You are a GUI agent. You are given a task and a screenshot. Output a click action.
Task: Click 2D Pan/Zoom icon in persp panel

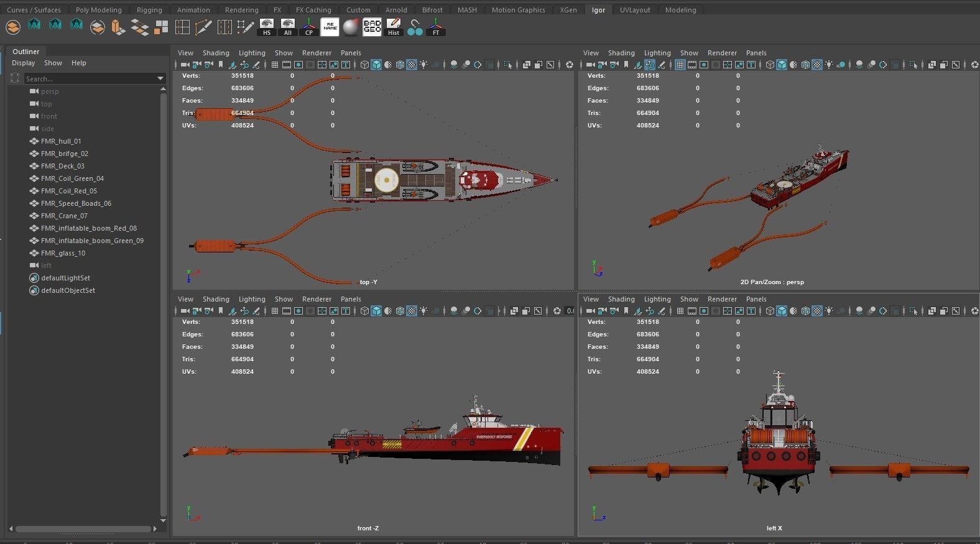point(650,65)
